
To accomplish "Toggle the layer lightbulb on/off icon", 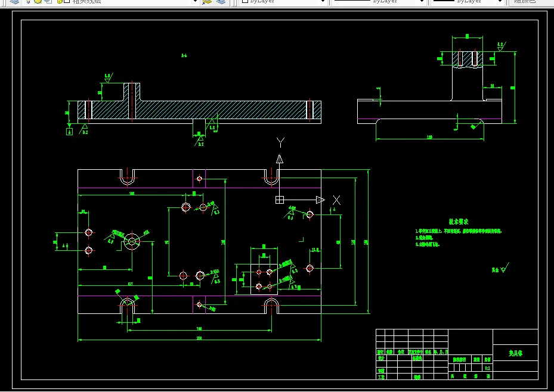I will (x=29, y=1).
